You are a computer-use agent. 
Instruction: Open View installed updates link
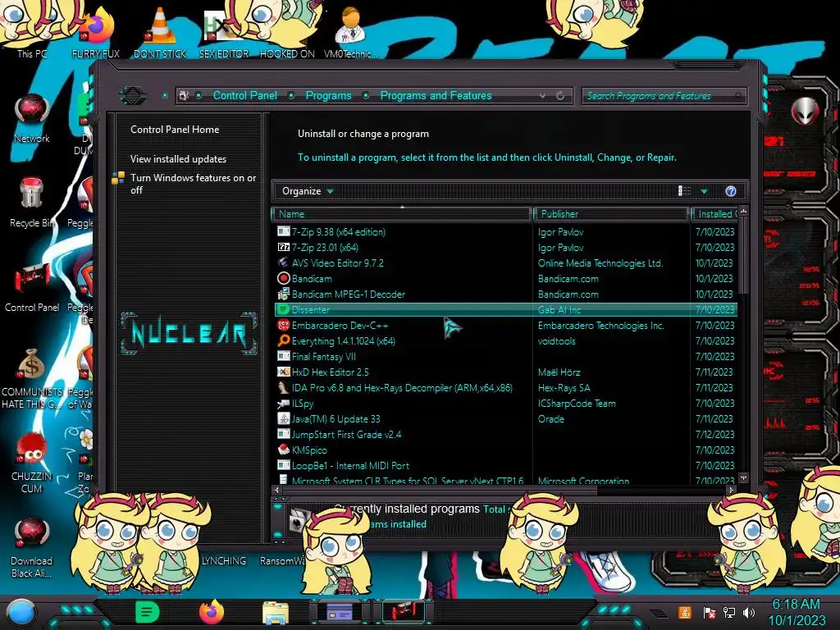(x=178, y=159)
